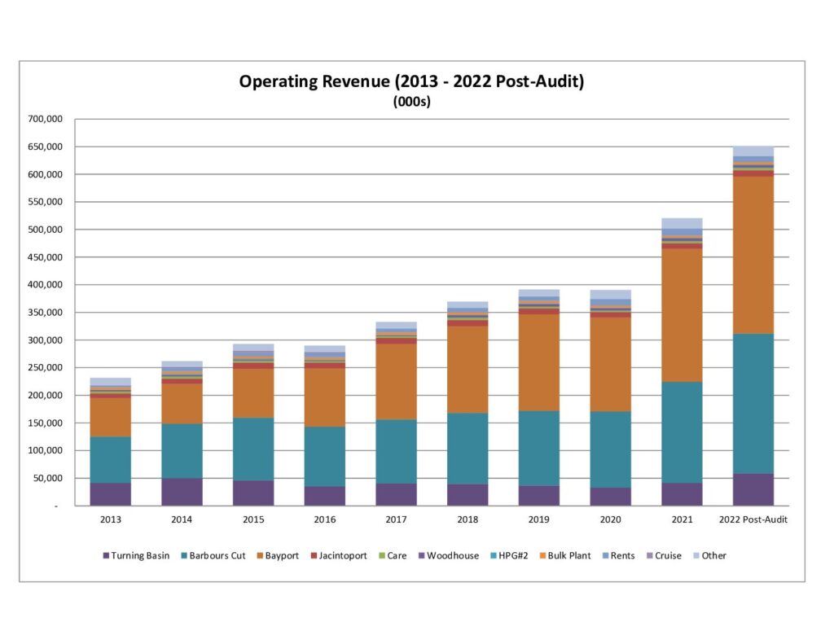Click the '2015' x-axis label

[253, 519]
